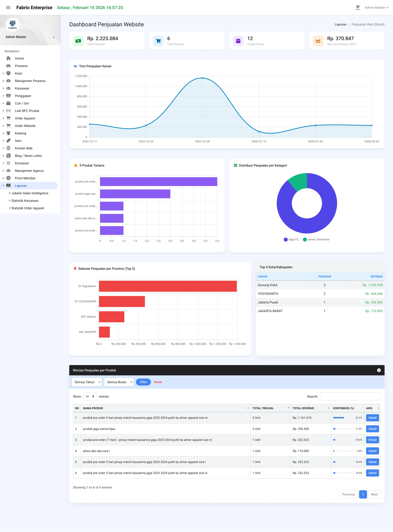The height and width of the screenshot is (532, 393).
Task: Open the Semua Tahun dropdown
Action: (x=87, y=382)
